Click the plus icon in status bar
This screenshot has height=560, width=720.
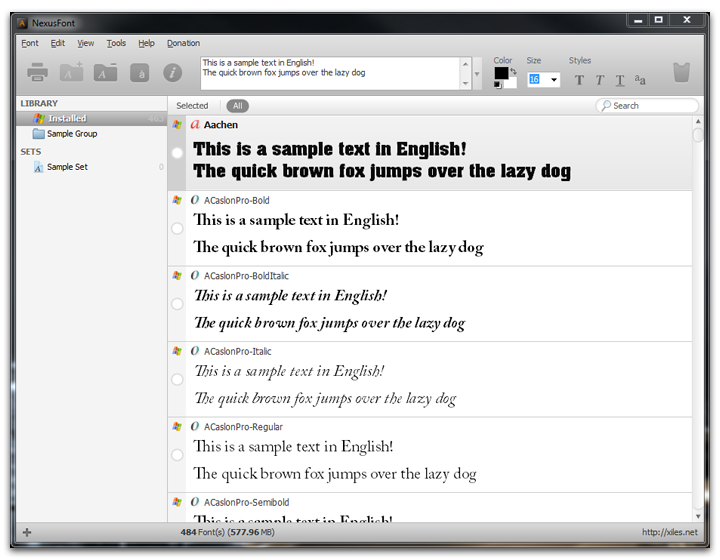[27, 532]
